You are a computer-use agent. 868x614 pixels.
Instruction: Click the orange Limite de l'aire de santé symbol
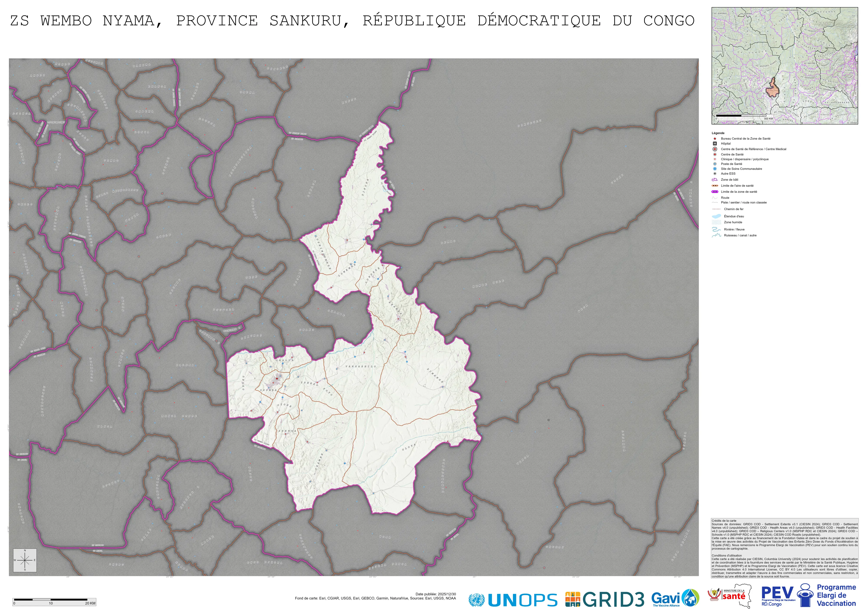pyautogui.click(x=715, y=186)
